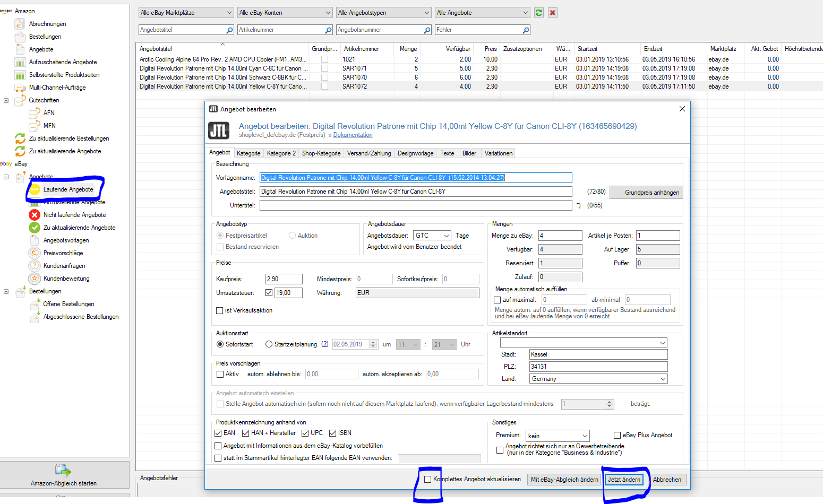Open Land Germany dropdown
823x504 pixels.
pyautogui.click(x=598, y=379)
